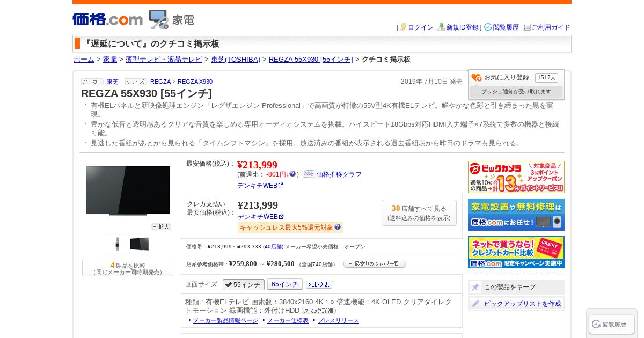This screenshot has width=644, height=338.
Task: Click the pin icon for この製品をキープ
Action: (475, 287)
